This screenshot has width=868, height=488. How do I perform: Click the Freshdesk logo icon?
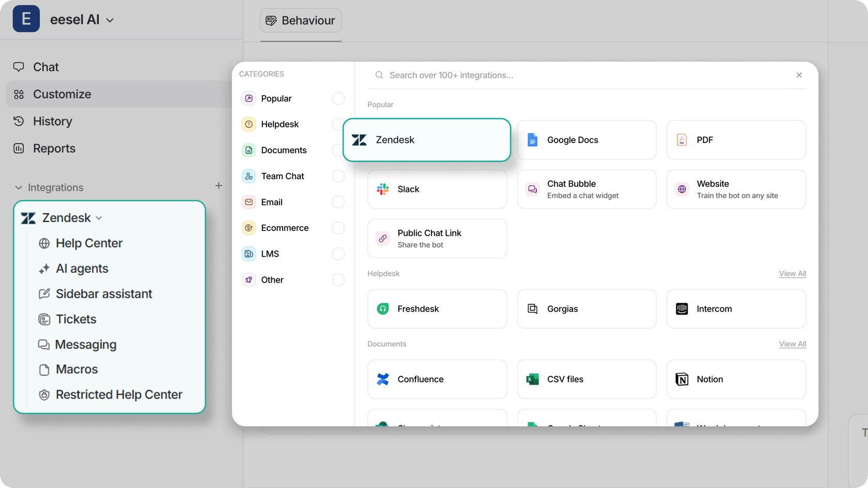click(383, 309)
